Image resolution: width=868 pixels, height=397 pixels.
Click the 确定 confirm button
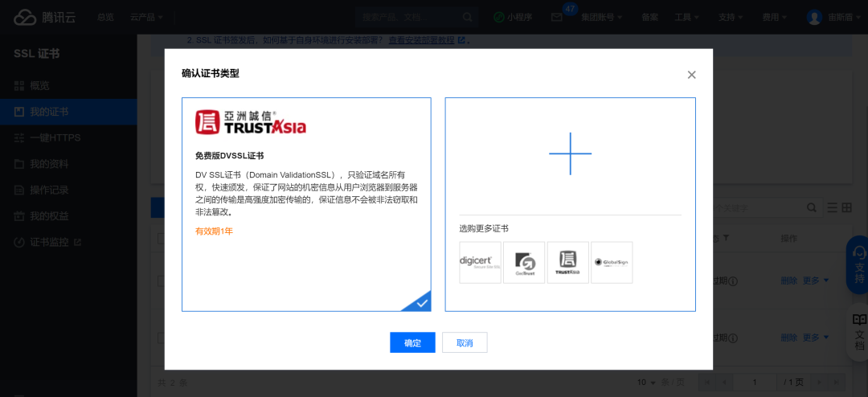[x=412, y=342]
